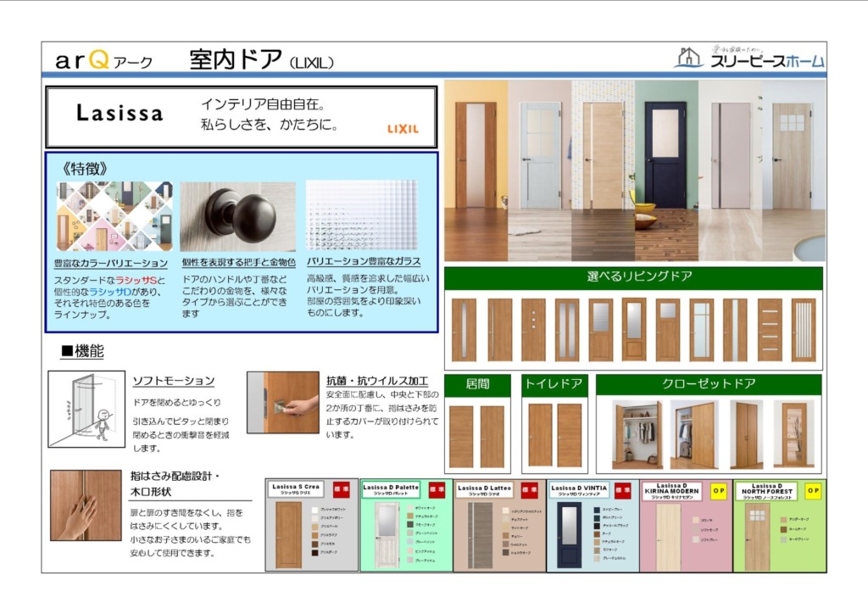Open the diamond-pattern color collage image
This screenshot has width=868, height=614.
[x=114, y=216]
